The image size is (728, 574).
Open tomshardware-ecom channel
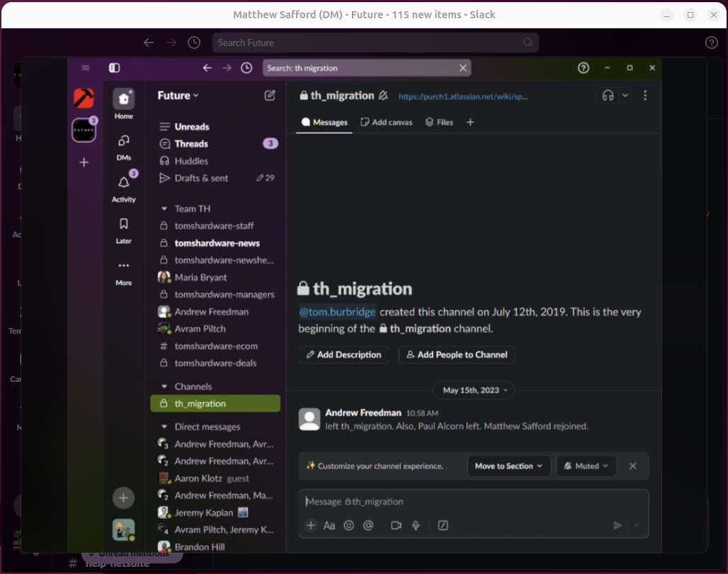coord(216,347)
